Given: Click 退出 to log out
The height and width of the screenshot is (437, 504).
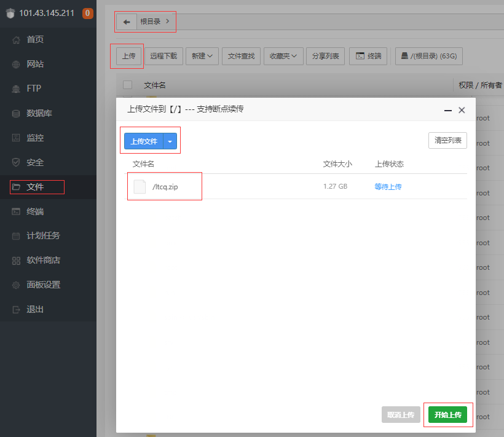Looking at the screenshot, I should [37, 309].
